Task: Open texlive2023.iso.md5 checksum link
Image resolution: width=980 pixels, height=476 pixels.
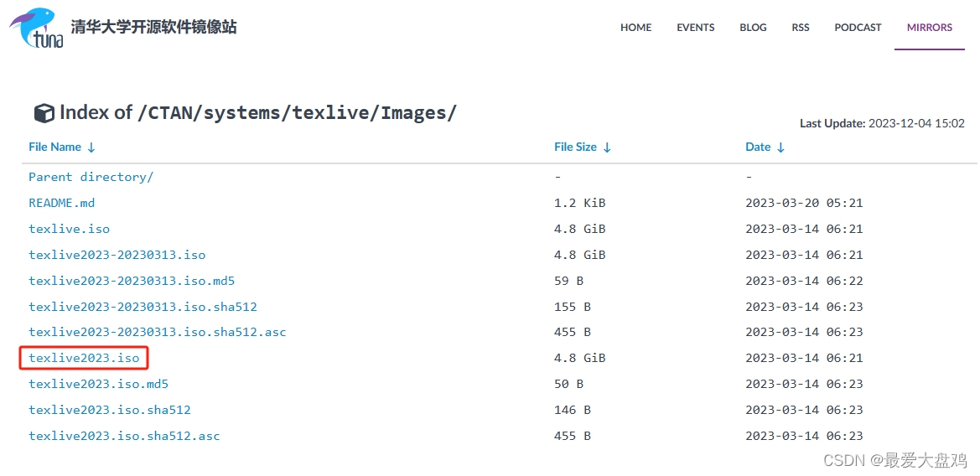Action: coord(99,384)
